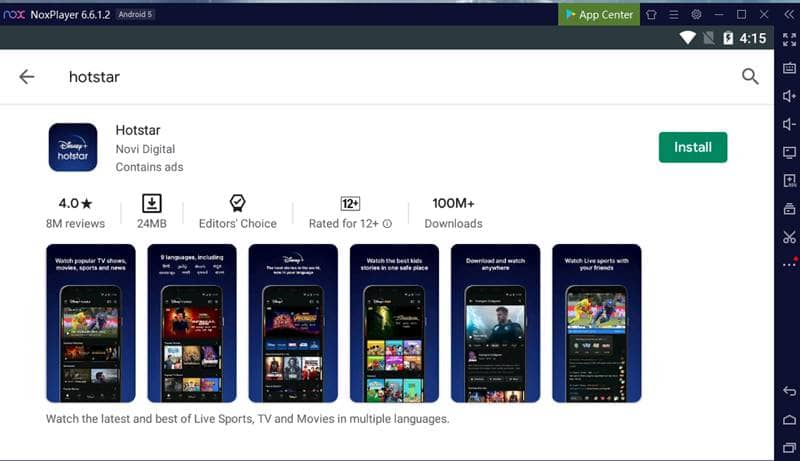Click the Contains ads label
800x461 pixels.
click(149, 167)
